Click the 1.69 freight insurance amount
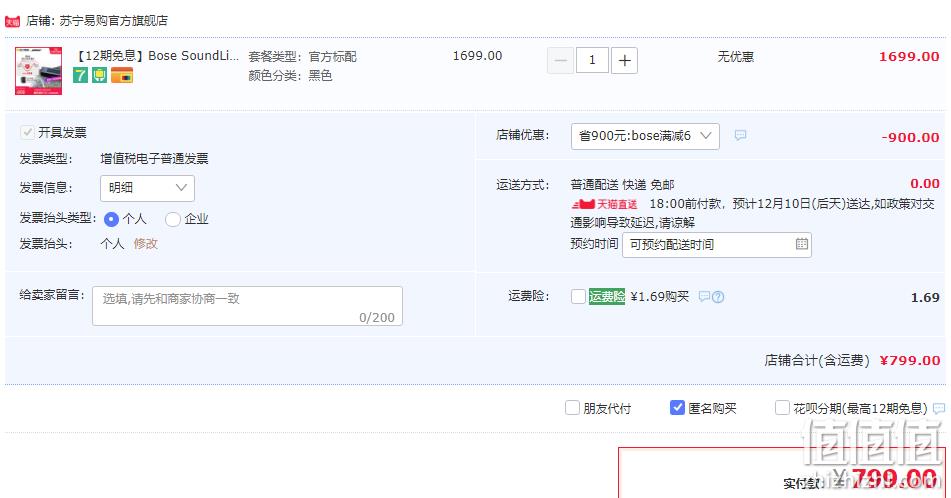The image size is (951, 498). [x=925, y=297]
